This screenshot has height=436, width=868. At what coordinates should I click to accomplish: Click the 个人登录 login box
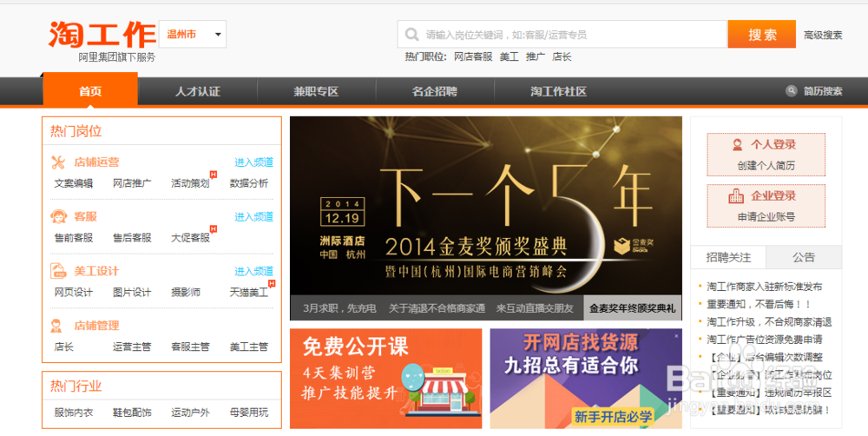click(766, 155)
